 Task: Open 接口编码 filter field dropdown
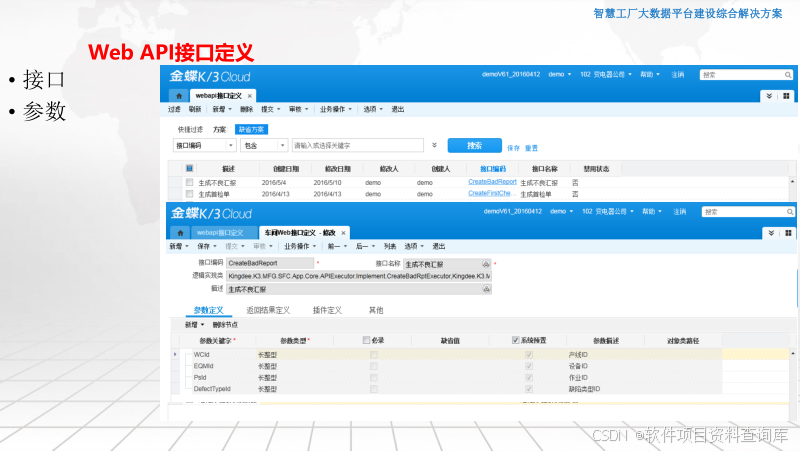(x=231, y=145)
